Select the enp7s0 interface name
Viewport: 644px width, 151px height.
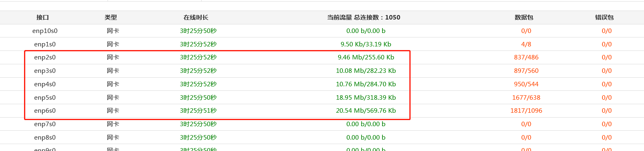pyautogui.click(x=45, y=124)
